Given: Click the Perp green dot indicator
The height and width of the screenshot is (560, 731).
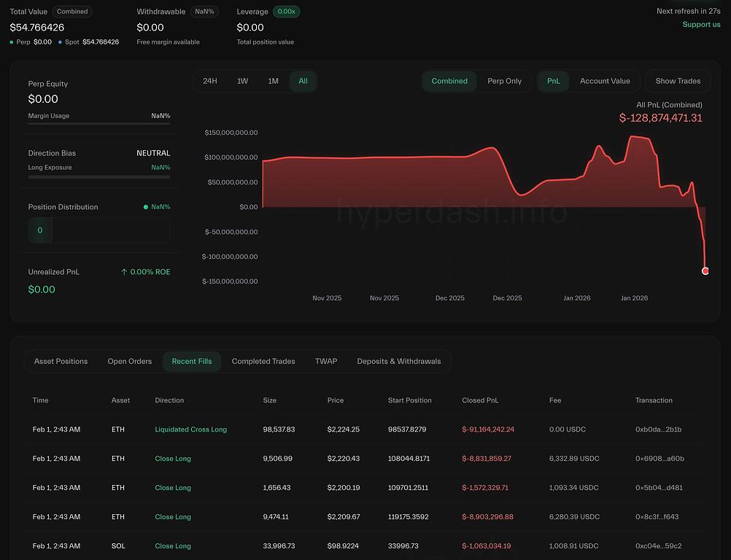Looking at the screenshot, I should [12, 42].
